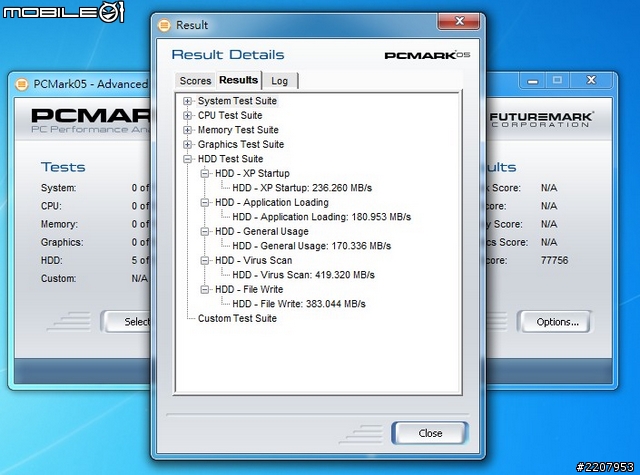Expand the System Test Suite node
Viewport: 640px width, 475px height.
point(187,101)
